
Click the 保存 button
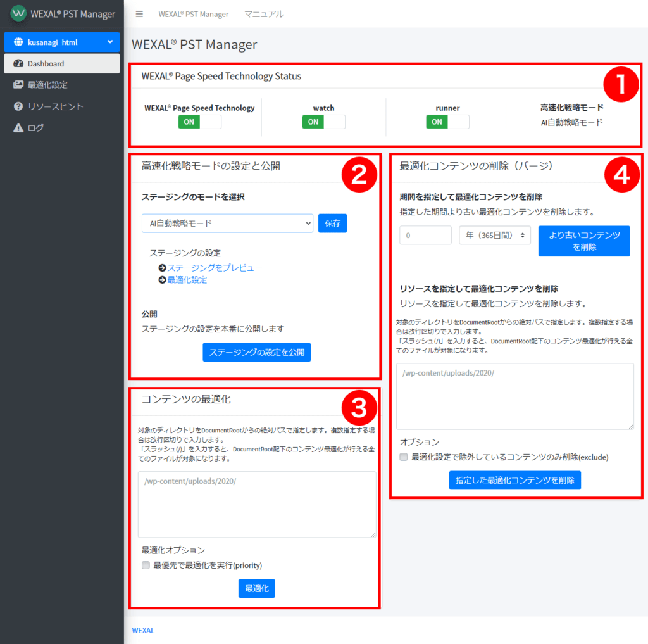pyautogui.click(x=333, y=224)
